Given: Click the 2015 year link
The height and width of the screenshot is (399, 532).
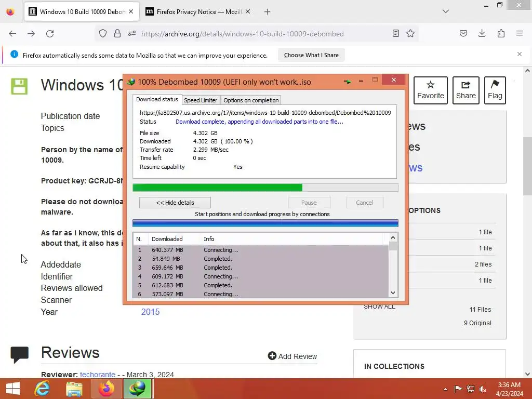Looking at the screenshot, I should pyautogui.click(x=150, y=312).
